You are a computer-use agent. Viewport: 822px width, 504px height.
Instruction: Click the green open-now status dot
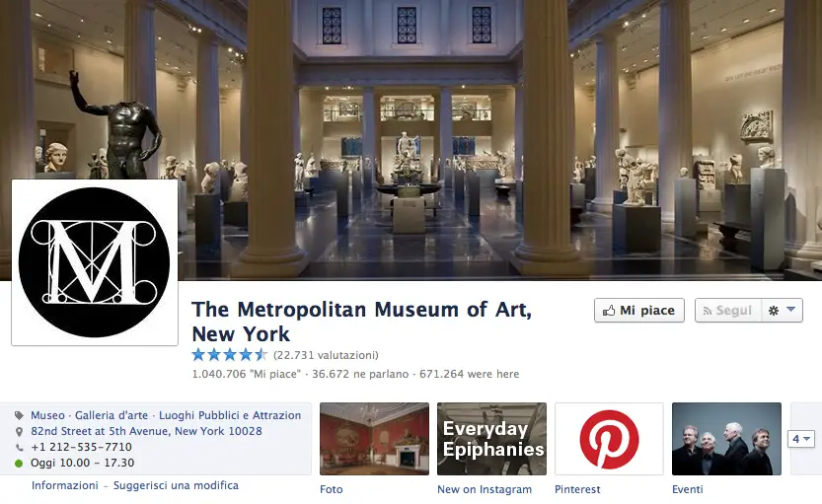(x=19, y=464)
